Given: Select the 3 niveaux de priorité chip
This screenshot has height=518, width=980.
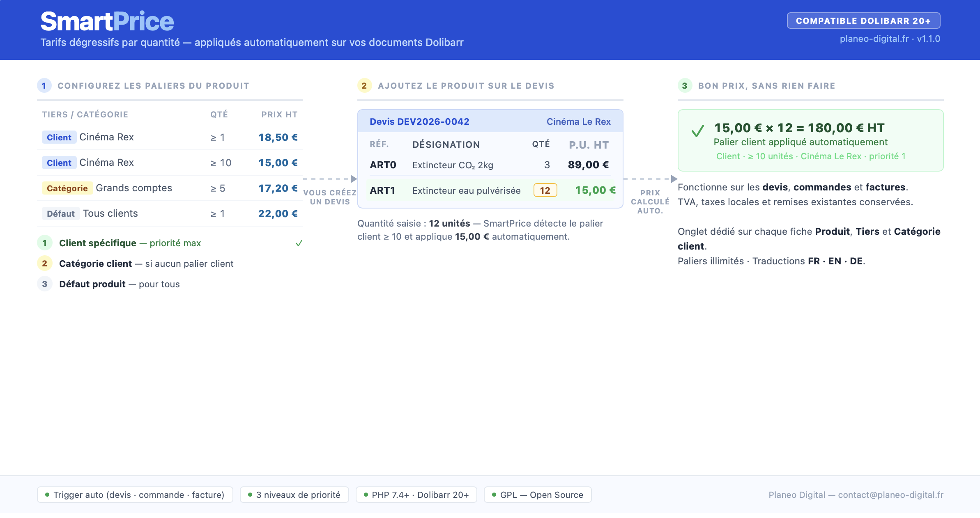Looking at the screenshot, I should tap(294, 495).
